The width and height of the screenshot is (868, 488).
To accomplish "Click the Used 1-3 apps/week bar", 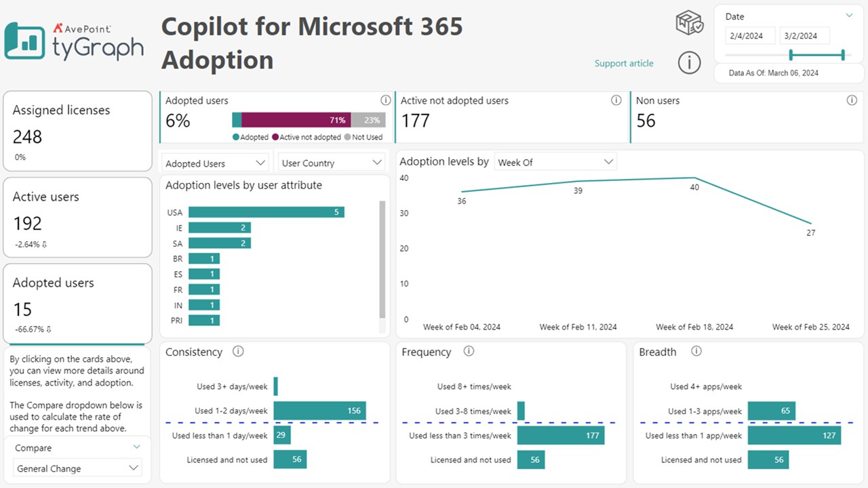I will pyautogui.click(x=772, y=411).
